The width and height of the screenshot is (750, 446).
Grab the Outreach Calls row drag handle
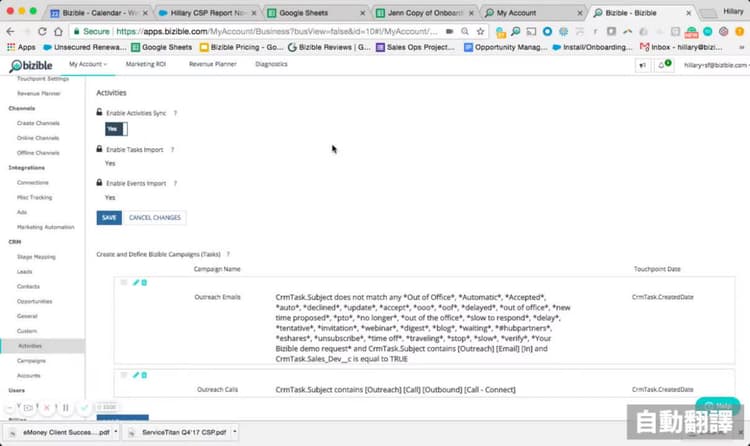[x=124, y=375]
